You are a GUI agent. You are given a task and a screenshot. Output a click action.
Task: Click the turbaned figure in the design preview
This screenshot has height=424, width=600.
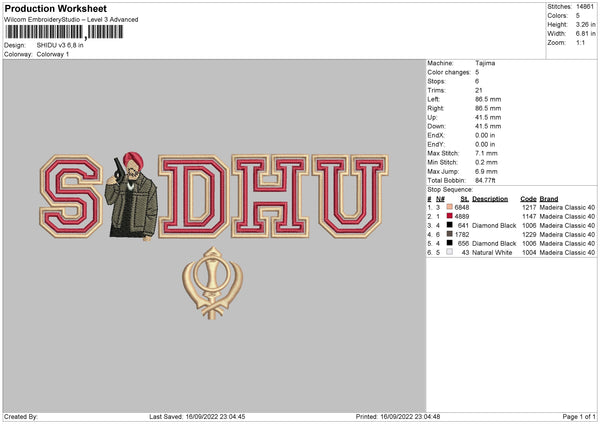[132, 196]
